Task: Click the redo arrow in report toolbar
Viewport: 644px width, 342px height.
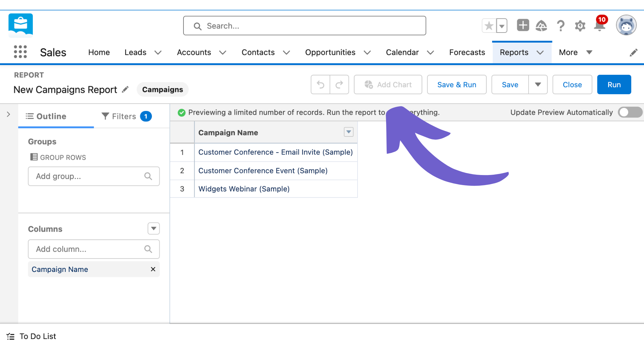Action: click(x=339, y=84)
